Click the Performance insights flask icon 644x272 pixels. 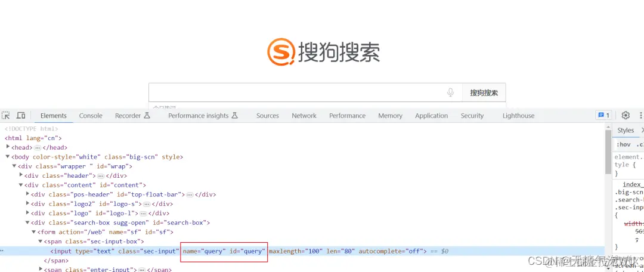tap(235, 116)
